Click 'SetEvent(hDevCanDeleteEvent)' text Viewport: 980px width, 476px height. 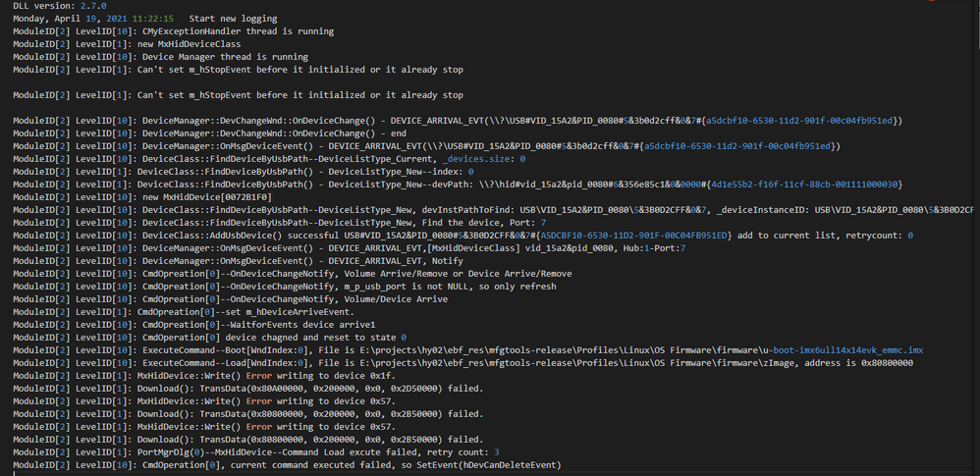pyautogui.click(x=491, y=465)
